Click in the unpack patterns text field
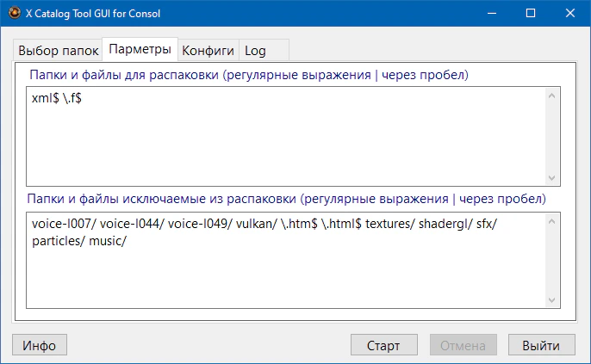Screen dimensions: 591x364 (284, 136)
